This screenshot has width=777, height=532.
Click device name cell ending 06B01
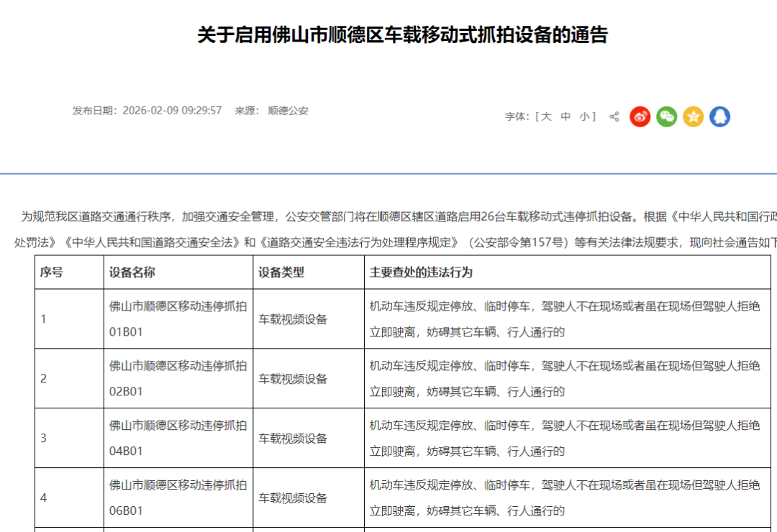(x=178, y=497)
